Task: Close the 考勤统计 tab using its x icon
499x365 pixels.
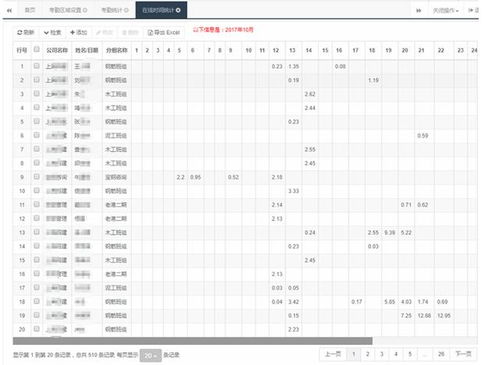Action: point(126,10)
